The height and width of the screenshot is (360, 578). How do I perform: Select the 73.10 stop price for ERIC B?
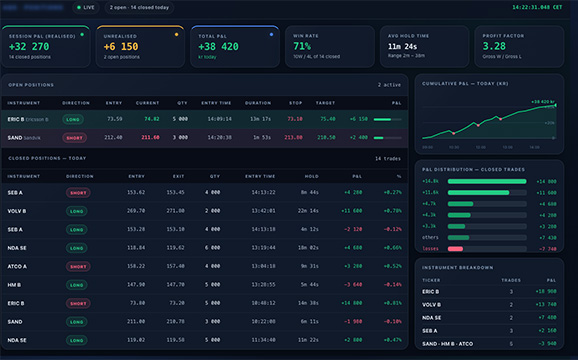coord(295,119)
